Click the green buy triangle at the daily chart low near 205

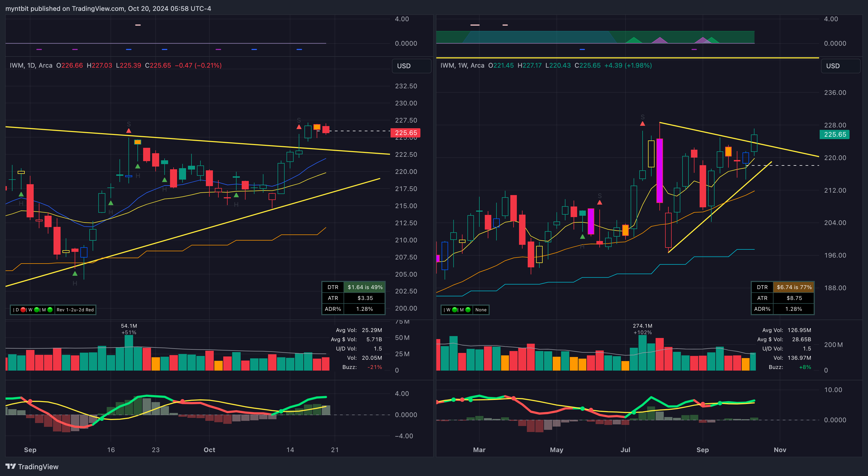(x=75, y=273)
